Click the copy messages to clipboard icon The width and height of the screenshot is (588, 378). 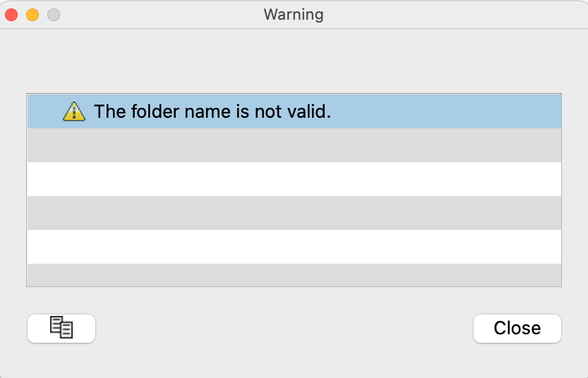(x=61, y=328)
